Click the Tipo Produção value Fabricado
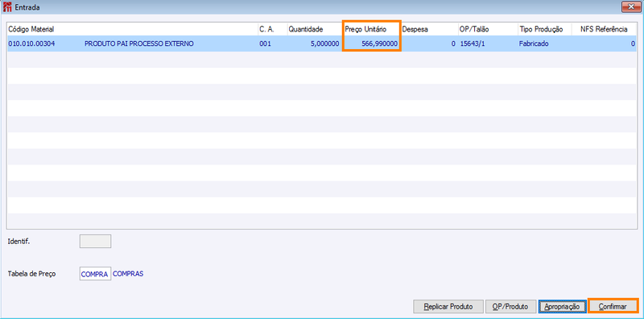Image resolution: width=644 pixels, height=319 pixels. point(534,43)
